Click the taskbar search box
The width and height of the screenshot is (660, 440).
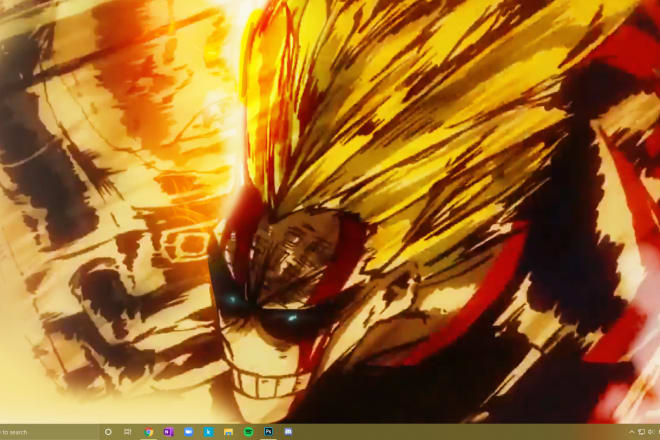48,432
